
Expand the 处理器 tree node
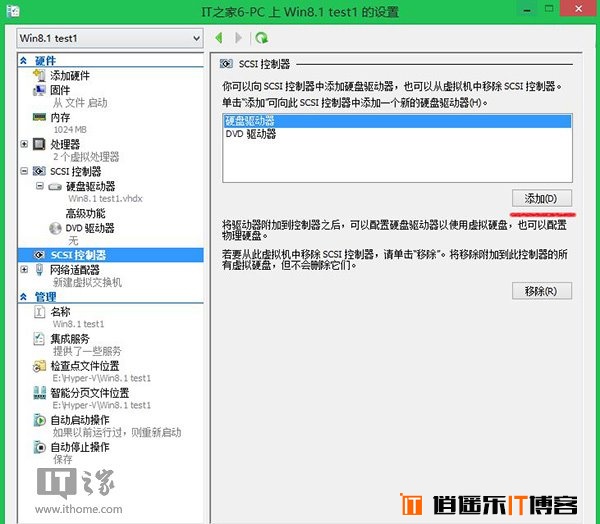[24, 144]
